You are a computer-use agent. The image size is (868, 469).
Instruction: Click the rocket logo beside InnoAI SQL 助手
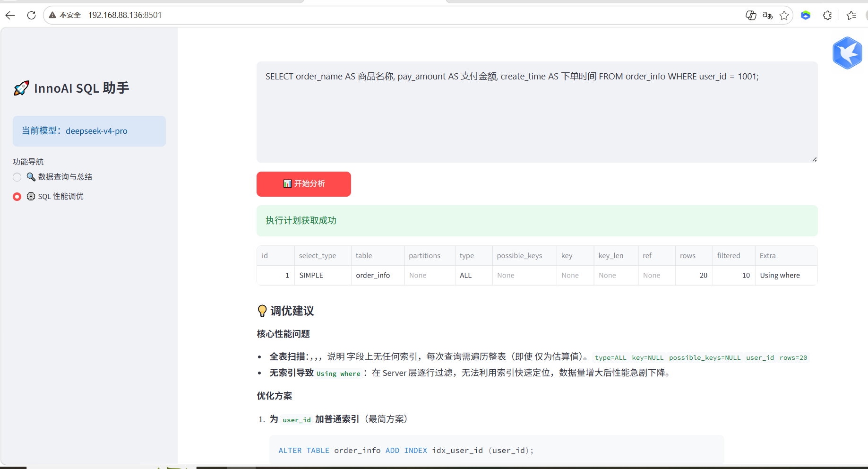[x=21, y=88]
